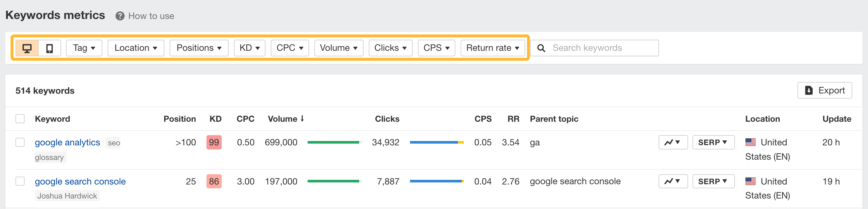This screenshot has height=209, width=868.
Task: Click the '514 keywords' count text
Action: (x=45, y=91)
